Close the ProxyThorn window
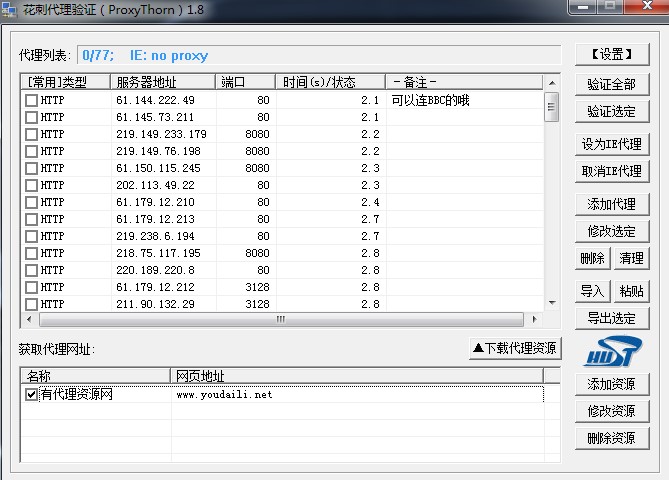The width and height of the screenshot is (669, 480). point(647,6)
